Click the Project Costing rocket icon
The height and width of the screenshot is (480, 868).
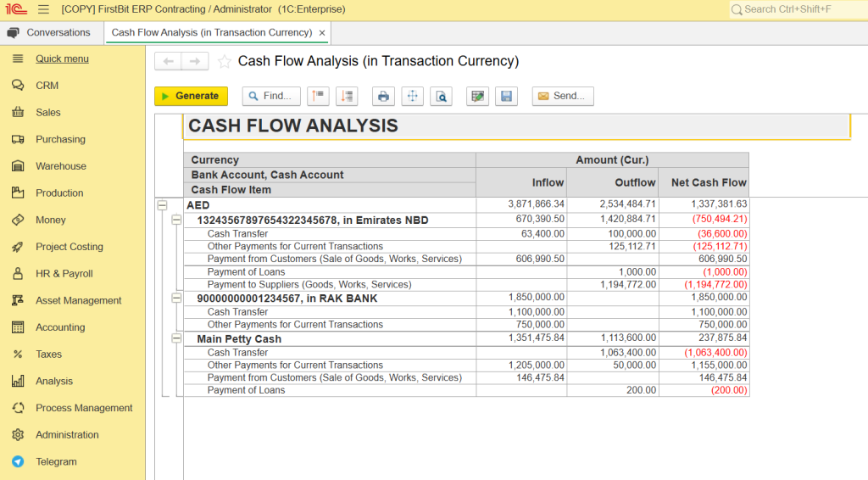pos(18,247)
